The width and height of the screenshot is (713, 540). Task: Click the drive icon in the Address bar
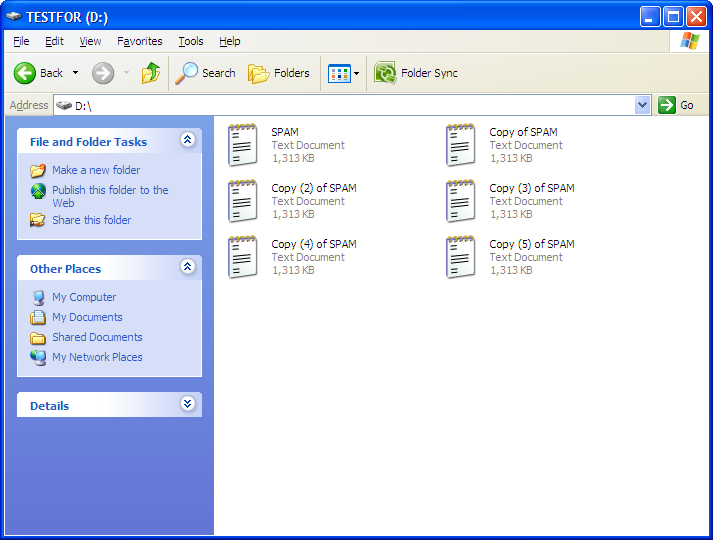click(64, 105)
